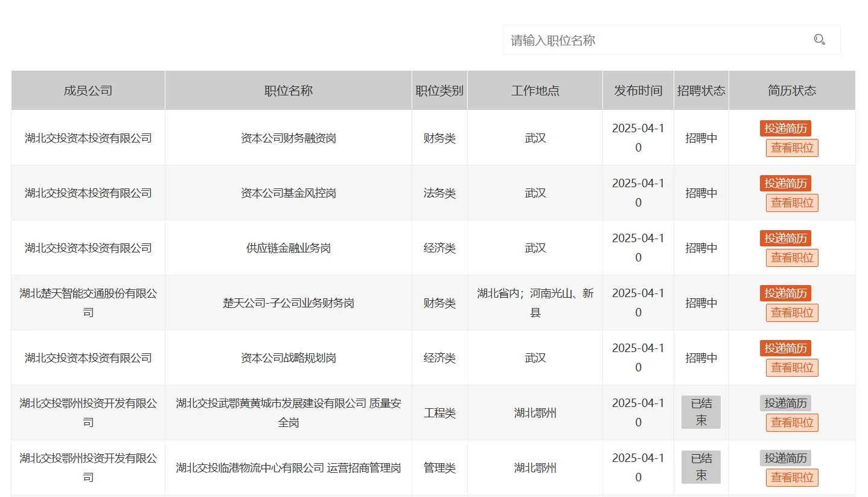The width and height of the screenshot is (868, 497).
Task: Click 招聘中 status in 资本公司财务融资岗 row
Action: click(701, 138)
